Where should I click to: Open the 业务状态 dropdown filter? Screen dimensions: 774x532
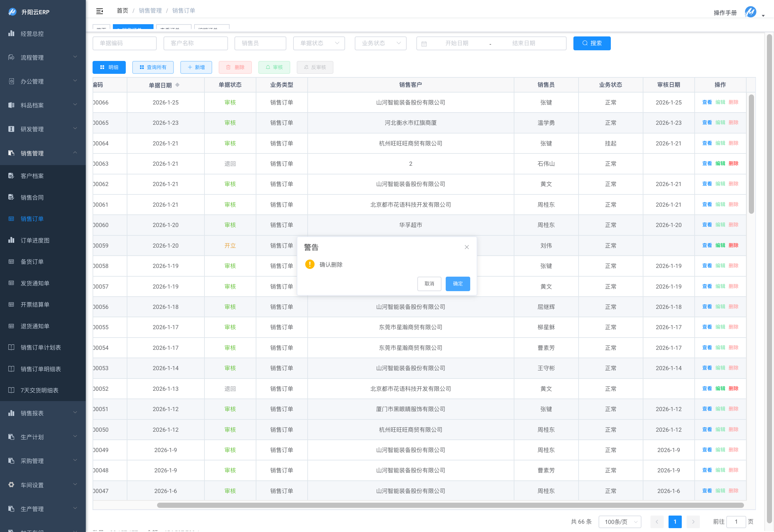380,43
